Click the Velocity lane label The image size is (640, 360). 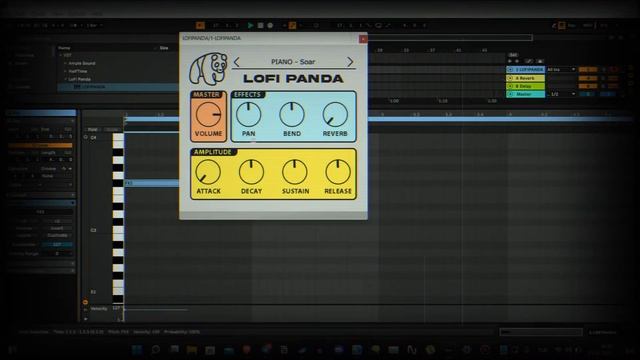[x=99, y=309]
